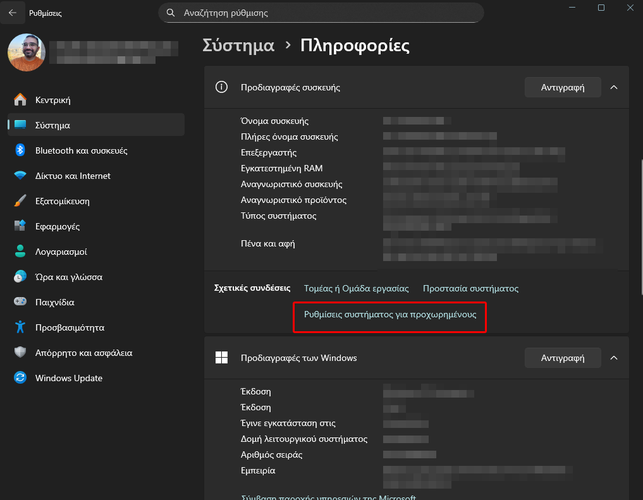The image size is (643, 500).
Task: Open Bluetooth και συσκευές section
Action: (x=80, y=150)
